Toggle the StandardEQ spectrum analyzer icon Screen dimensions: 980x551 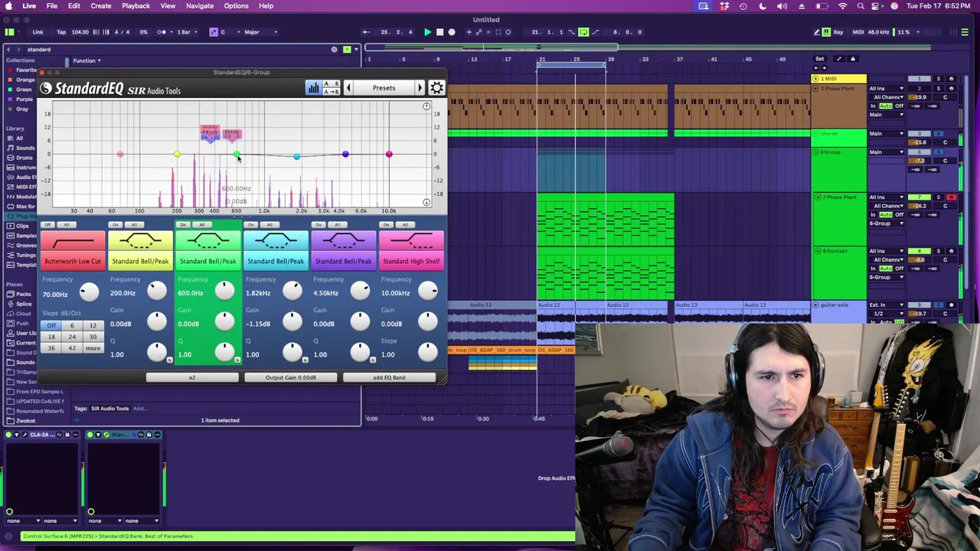(313, 88)
